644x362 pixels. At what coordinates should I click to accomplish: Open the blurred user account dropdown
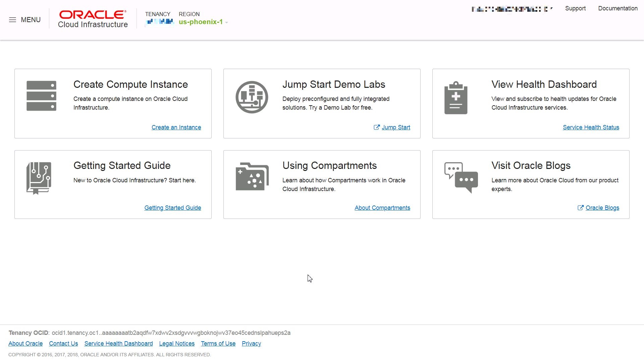coord(512,9)
